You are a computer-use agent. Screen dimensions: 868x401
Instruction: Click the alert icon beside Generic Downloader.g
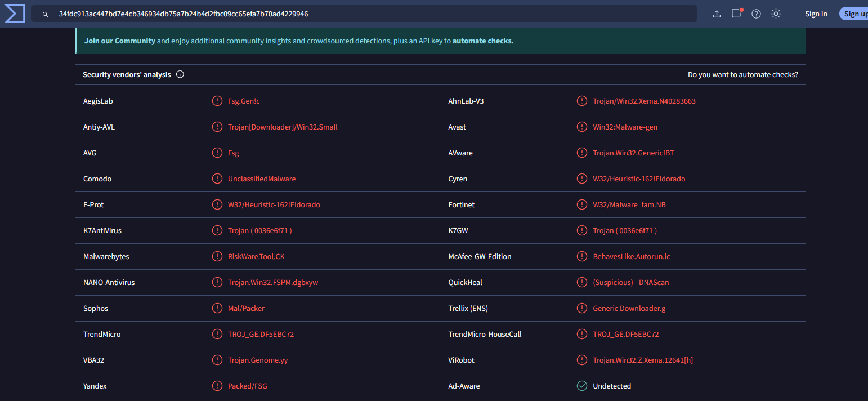coord(582,308)
